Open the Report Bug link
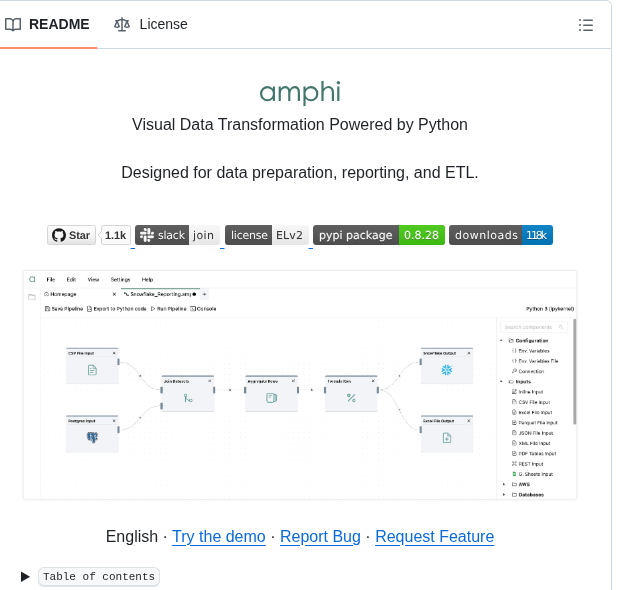Screen dimensions: 619x590 pos(320,537)
